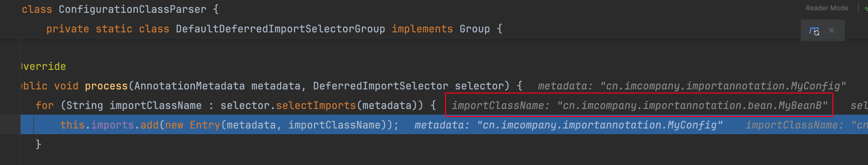Dismiss the Maven reload floating popup
The image size is (868, 165).
[x=832, y=31]
